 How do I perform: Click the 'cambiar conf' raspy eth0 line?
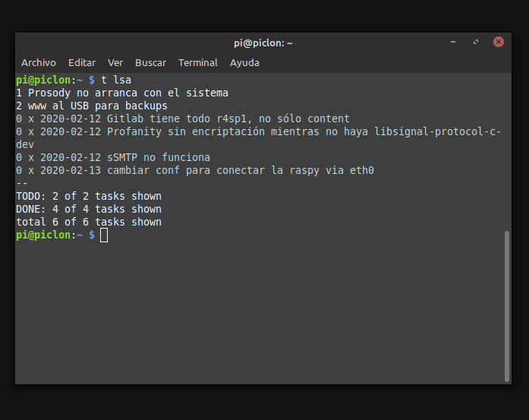[195, 170]
